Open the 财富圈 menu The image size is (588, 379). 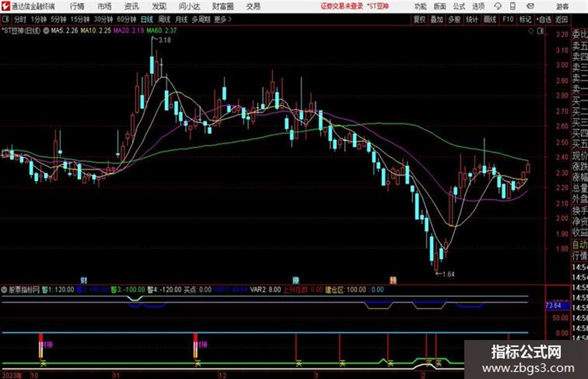pyautogui.click(x=223, y=6)
